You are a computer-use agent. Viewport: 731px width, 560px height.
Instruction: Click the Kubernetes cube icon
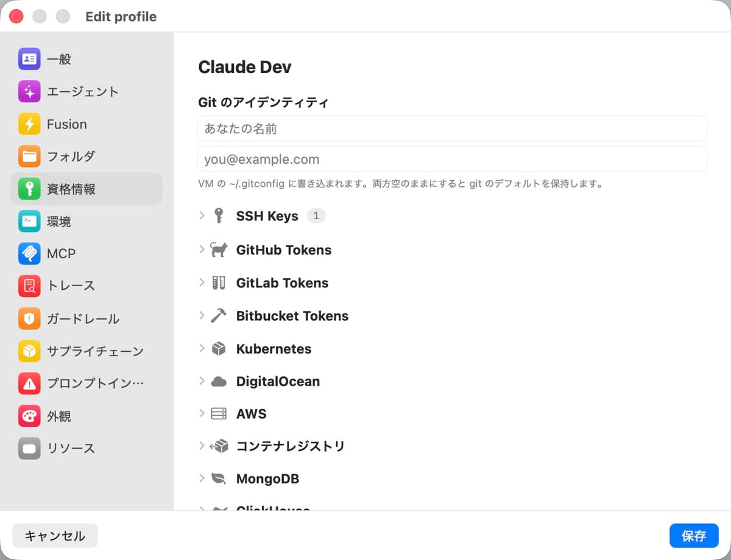coord(219,349)
